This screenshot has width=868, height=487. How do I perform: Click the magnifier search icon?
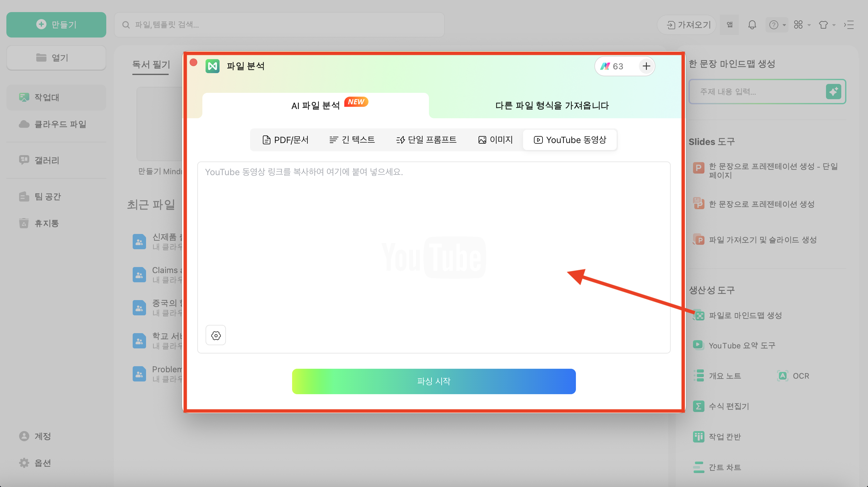(126, 25)
